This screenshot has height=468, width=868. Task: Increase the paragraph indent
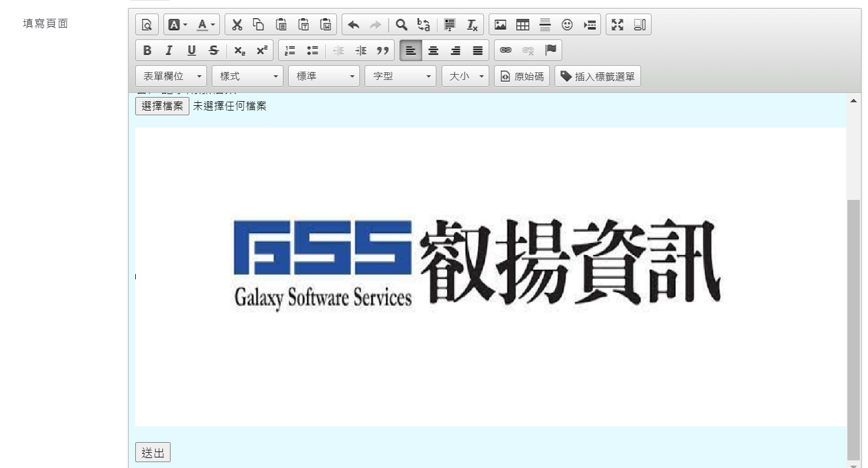pyautogui.click(x=361, y=51)
